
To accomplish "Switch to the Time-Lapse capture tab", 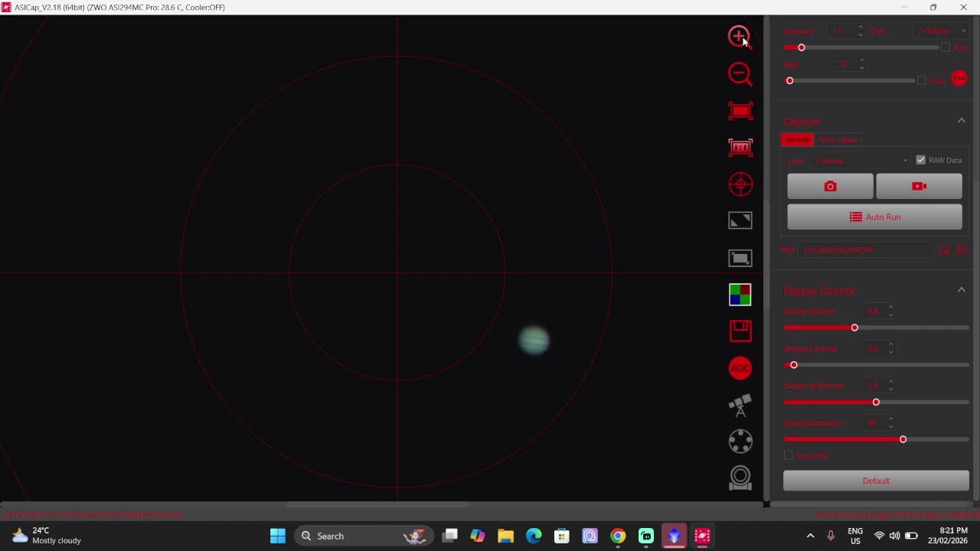I will pyautogui.click(x=838, y=140).
